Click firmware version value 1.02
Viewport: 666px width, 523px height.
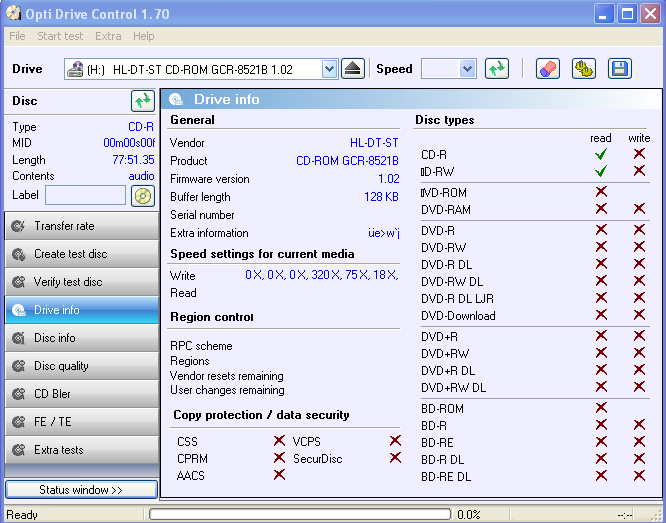point(389,178)
